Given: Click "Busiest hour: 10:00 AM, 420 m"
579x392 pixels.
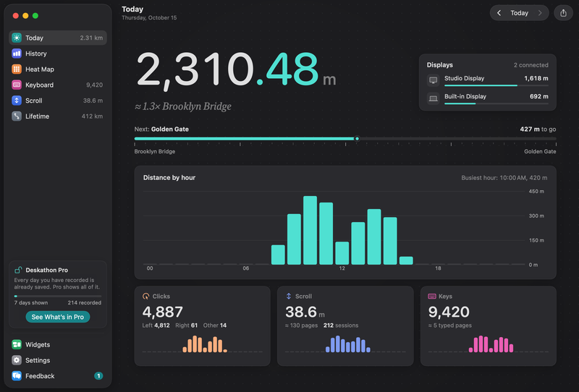Looking at the screenshot, I should (504, 177).
